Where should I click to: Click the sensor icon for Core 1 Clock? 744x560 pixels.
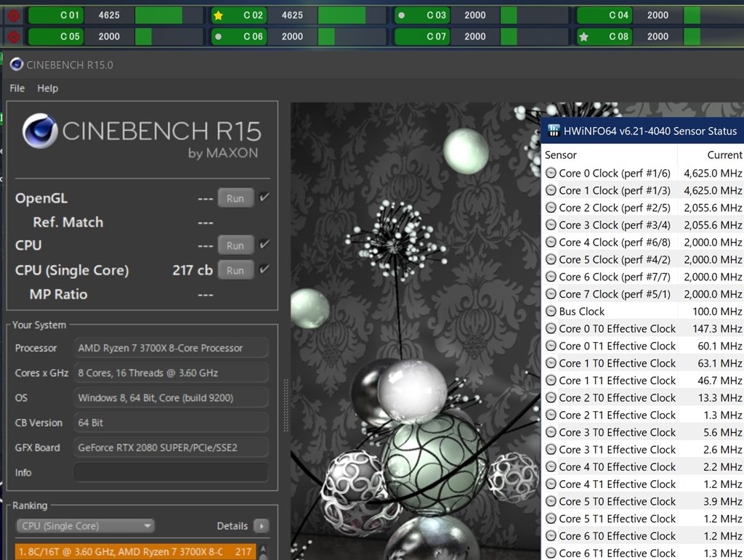[551, 190]
